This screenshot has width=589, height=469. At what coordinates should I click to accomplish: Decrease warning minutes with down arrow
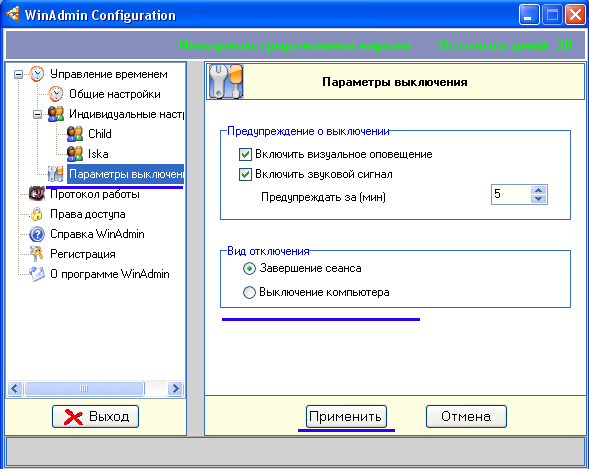click(539, 199)
